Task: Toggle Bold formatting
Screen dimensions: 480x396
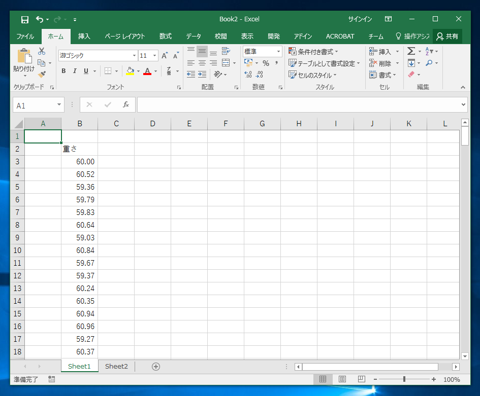Action: coord(64,71)
